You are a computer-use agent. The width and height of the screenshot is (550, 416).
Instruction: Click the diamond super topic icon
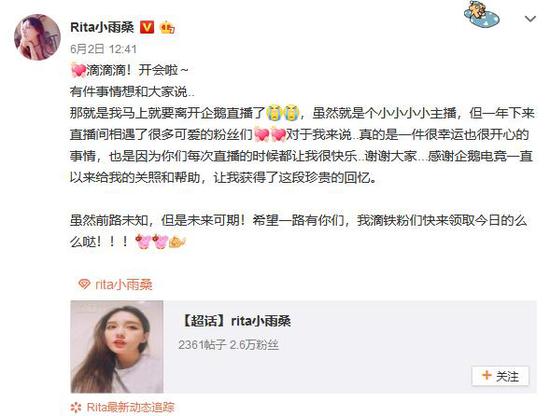click(x=84, y=284)
